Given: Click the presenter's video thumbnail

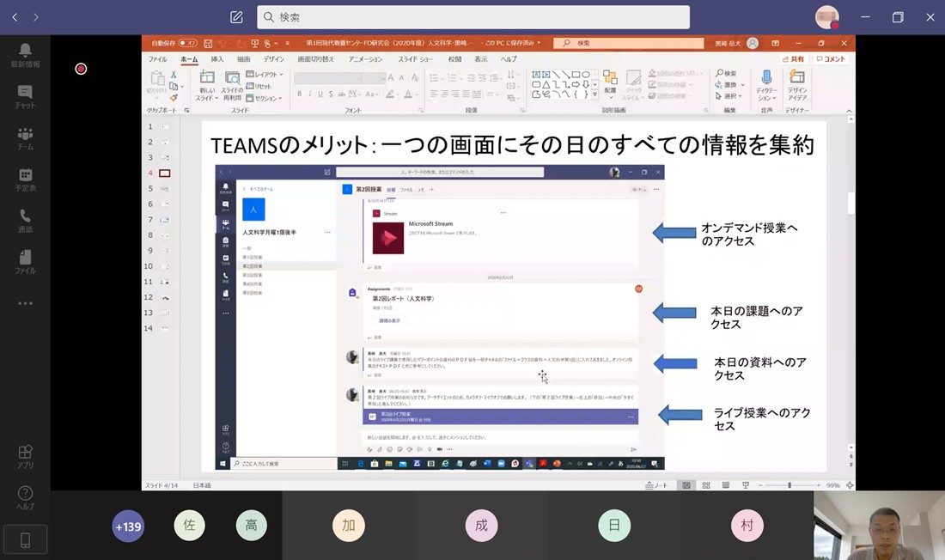Looking at the screenshot, I should point(880,525).
